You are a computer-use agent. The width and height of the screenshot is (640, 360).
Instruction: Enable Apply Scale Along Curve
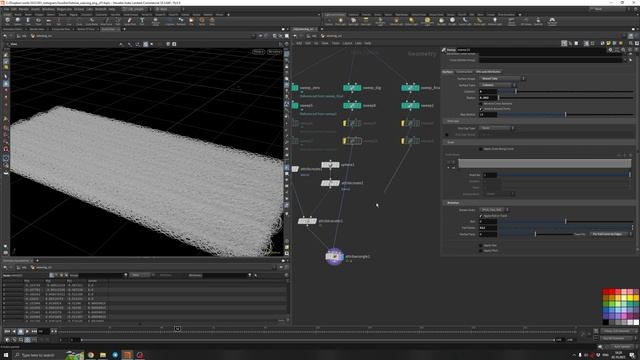tap(481, 149)
